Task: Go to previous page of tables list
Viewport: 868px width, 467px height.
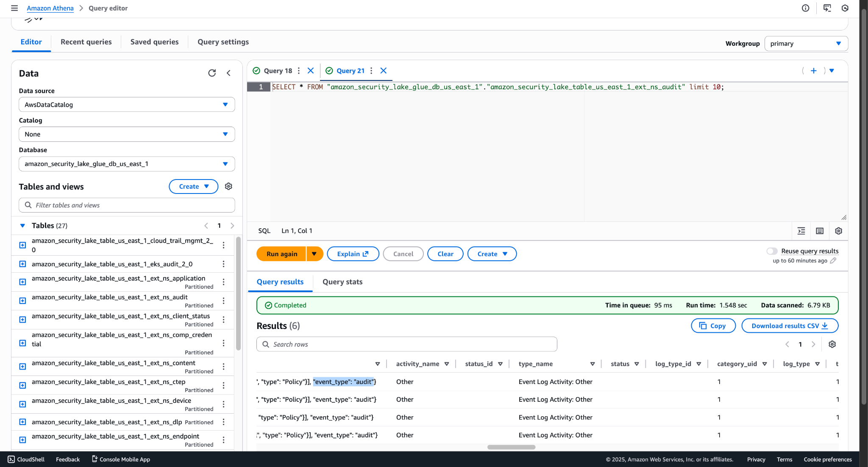Action: 206,226
